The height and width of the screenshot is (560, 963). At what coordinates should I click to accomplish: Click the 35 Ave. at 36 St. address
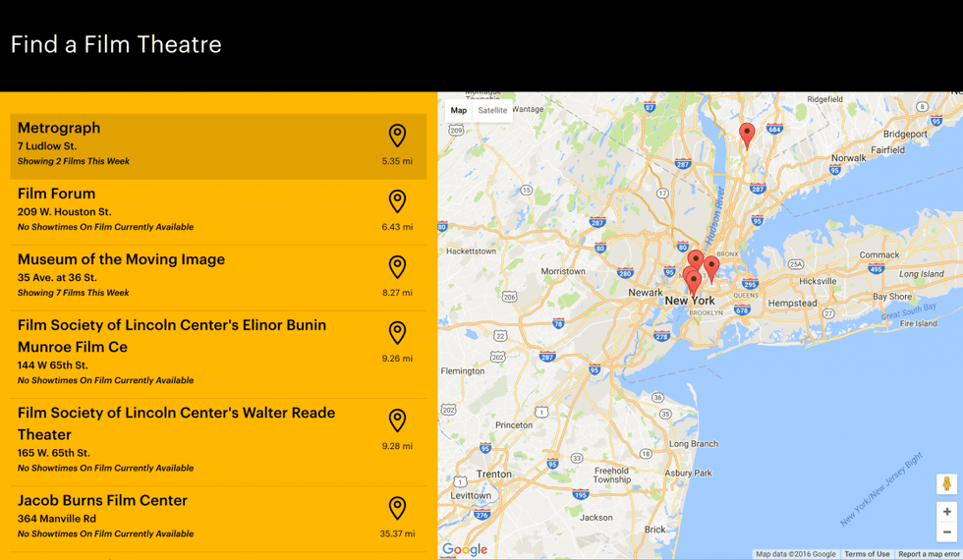(x=57, y=277)
